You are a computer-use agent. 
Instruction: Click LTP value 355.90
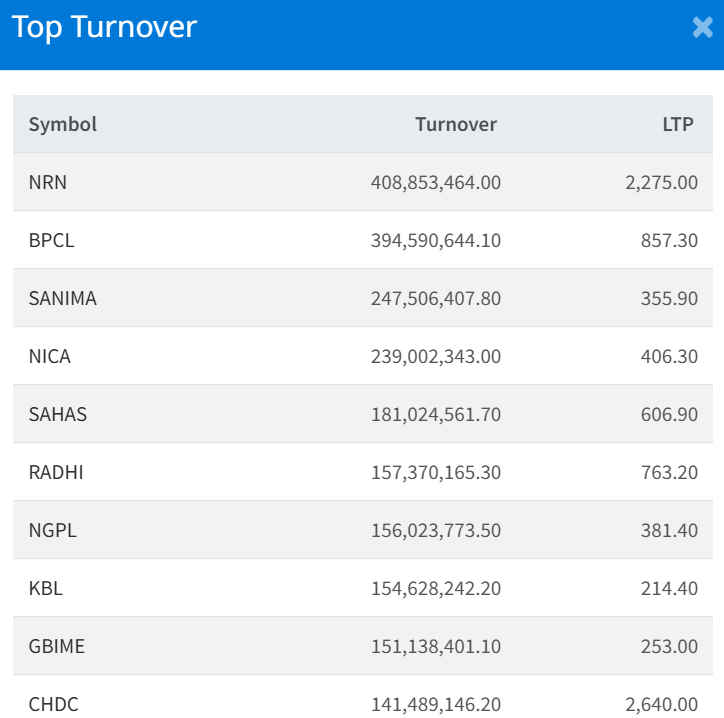coord(669,298)
